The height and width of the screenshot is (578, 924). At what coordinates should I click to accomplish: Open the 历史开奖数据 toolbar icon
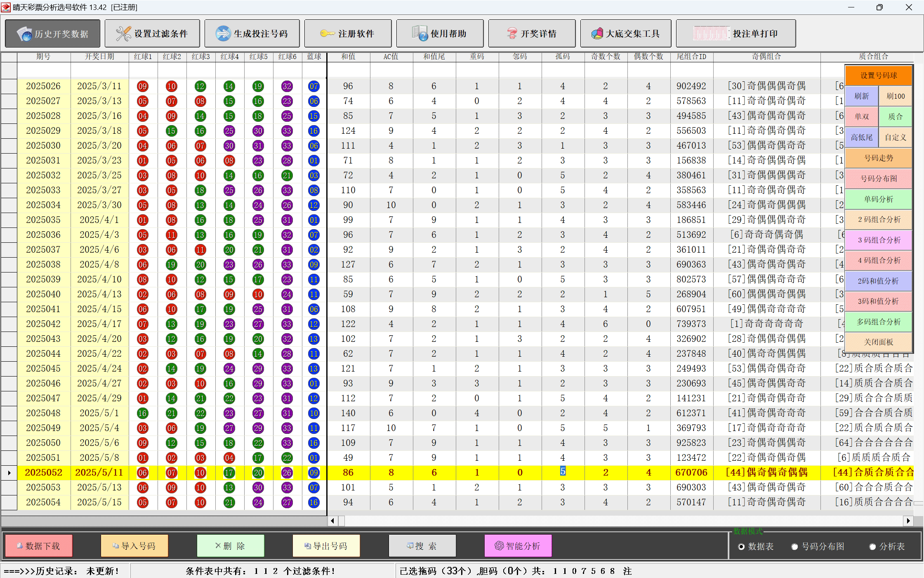pos(24,34)
